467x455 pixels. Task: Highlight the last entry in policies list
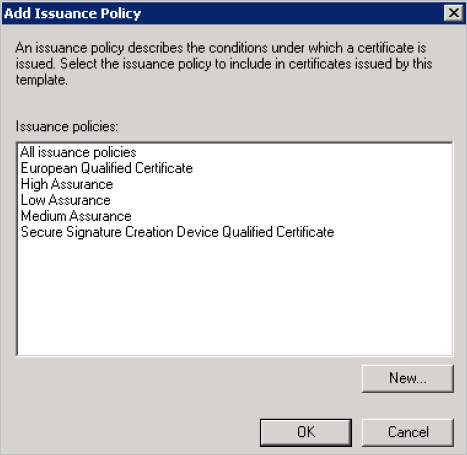(177, 232)
